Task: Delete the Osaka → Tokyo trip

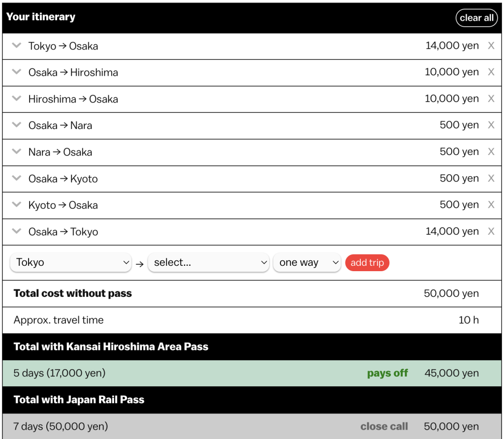Action: 491,232
